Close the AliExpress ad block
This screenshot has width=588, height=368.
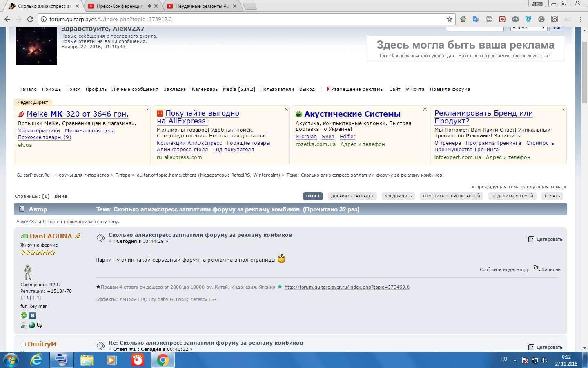[x=286, y=109]
